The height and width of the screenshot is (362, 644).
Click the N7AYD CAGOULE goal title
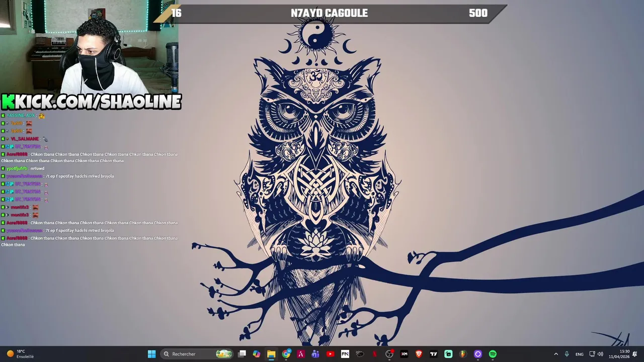coord(329,13)
